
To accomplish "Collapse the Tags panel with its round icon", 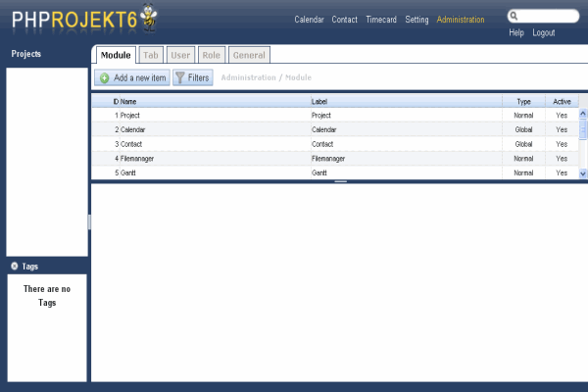I will point(15,266).
